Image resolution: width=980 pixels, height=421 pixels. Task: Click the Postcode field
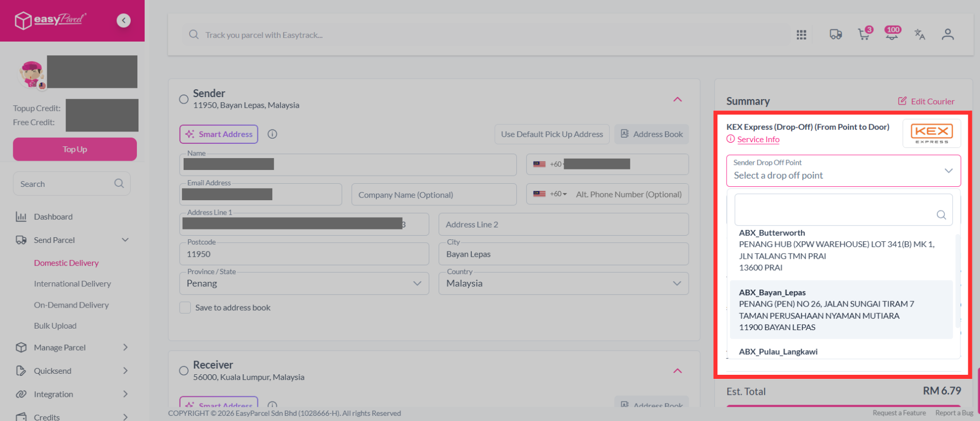click(x=304, y=254)
